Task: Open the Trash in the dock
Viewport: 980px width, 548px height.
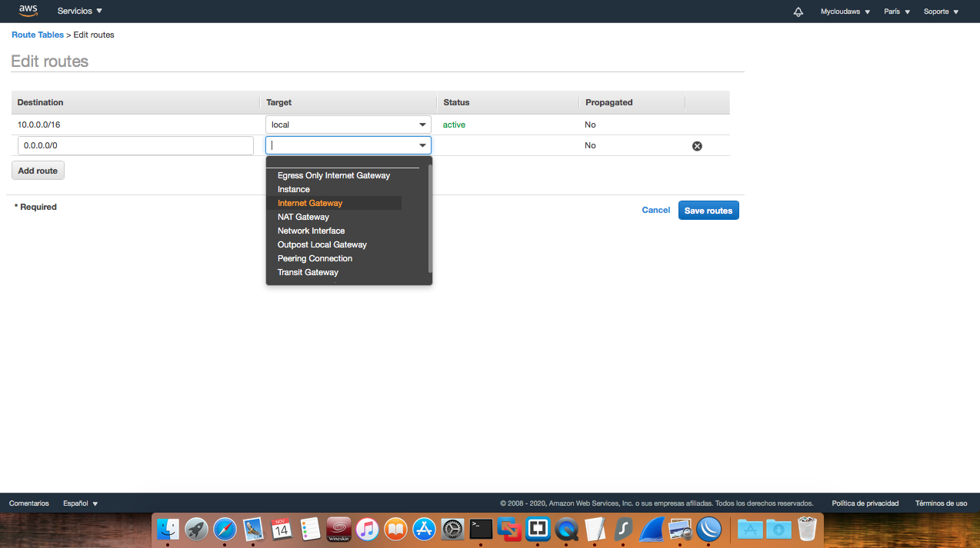Action: coord(806,529)
